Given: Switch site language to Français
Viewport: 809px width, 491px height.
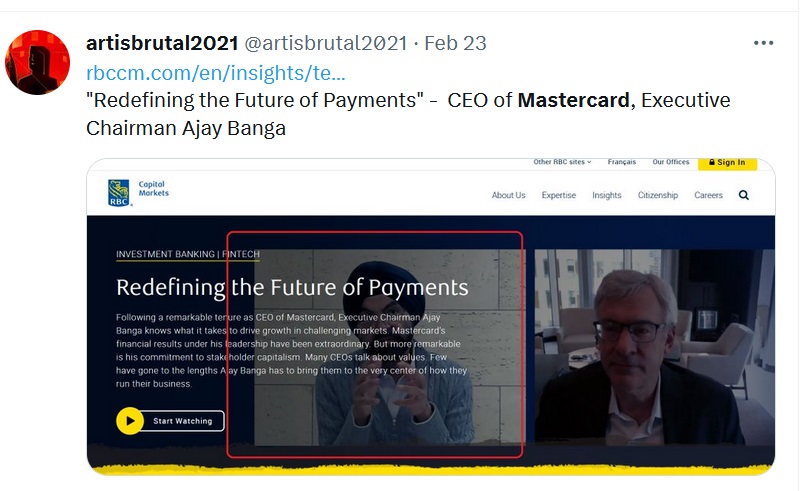Looking at the screenshot, I should 622,162.
